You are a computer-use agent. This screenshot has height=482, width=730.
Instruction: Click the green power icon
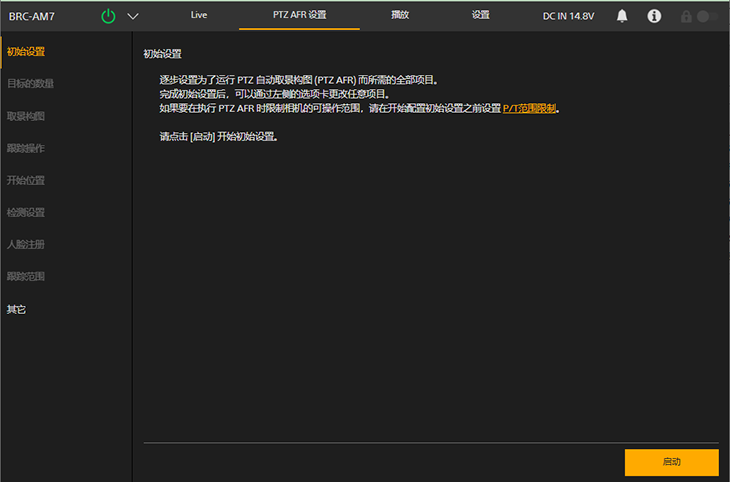click(x=108, y=16)
